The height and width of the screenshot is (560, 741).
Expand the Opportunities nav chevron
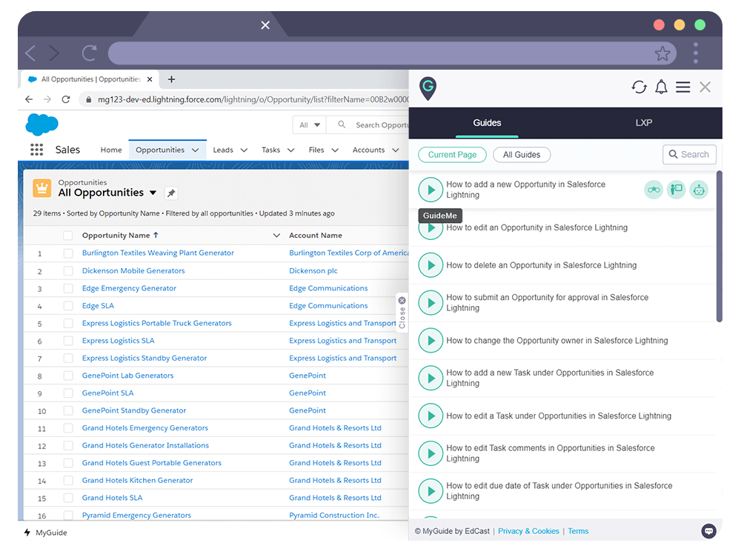coord(195,150)
